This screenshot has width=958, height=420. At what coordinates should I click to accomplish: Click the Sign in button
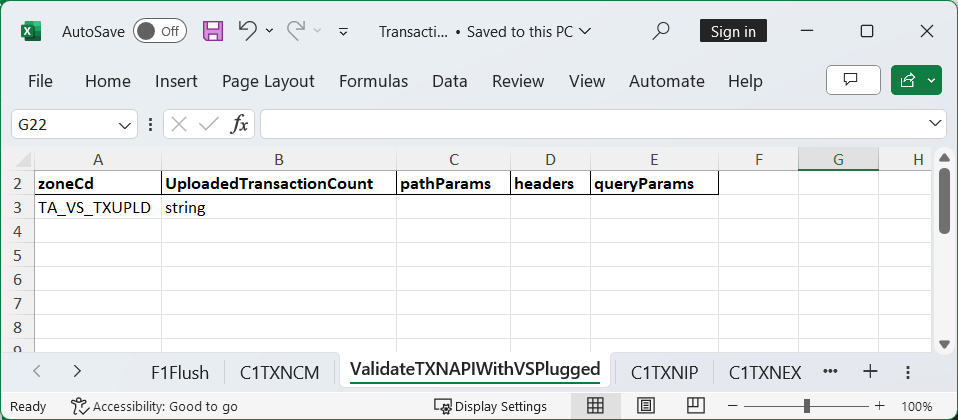pyautogui.click(x=733, y=31)
